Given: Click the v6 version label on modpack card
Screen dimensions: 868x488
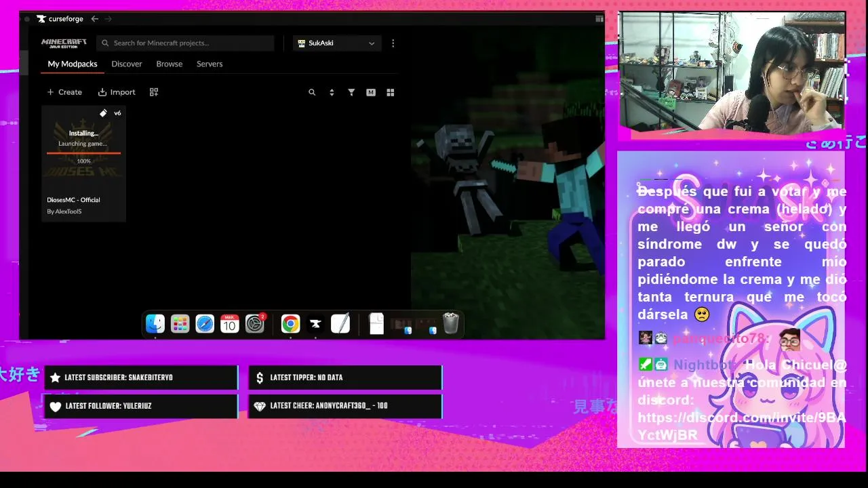Looking at the screenshot, I should pyautogui.click(x=117, y=113).
